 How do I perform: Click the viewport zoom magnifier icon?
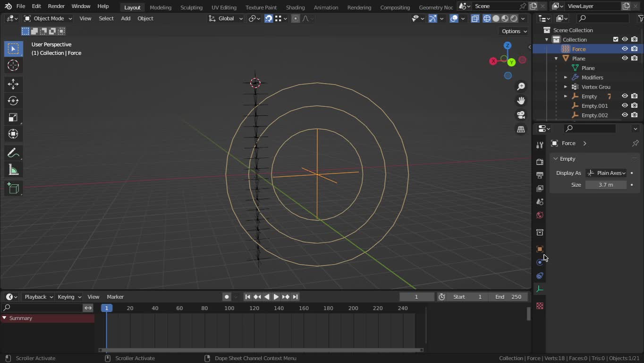coord(521,86)
